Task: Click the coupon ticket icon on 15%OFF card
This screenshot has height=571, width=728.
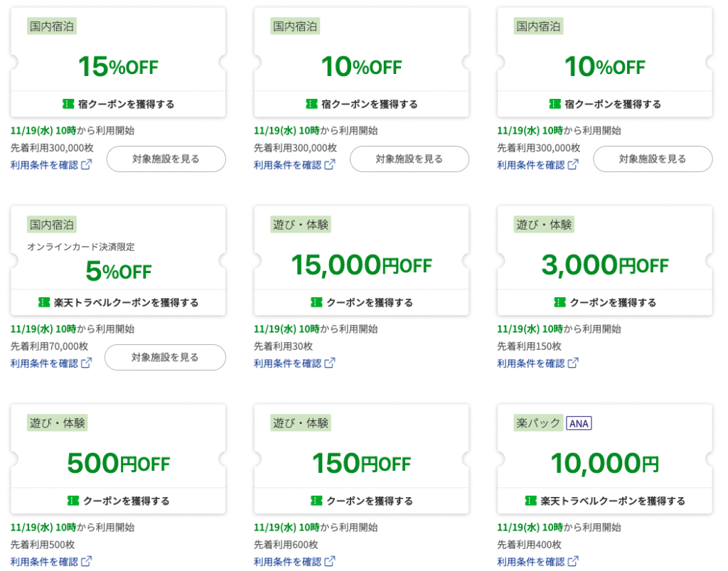Action: [68, 104]
